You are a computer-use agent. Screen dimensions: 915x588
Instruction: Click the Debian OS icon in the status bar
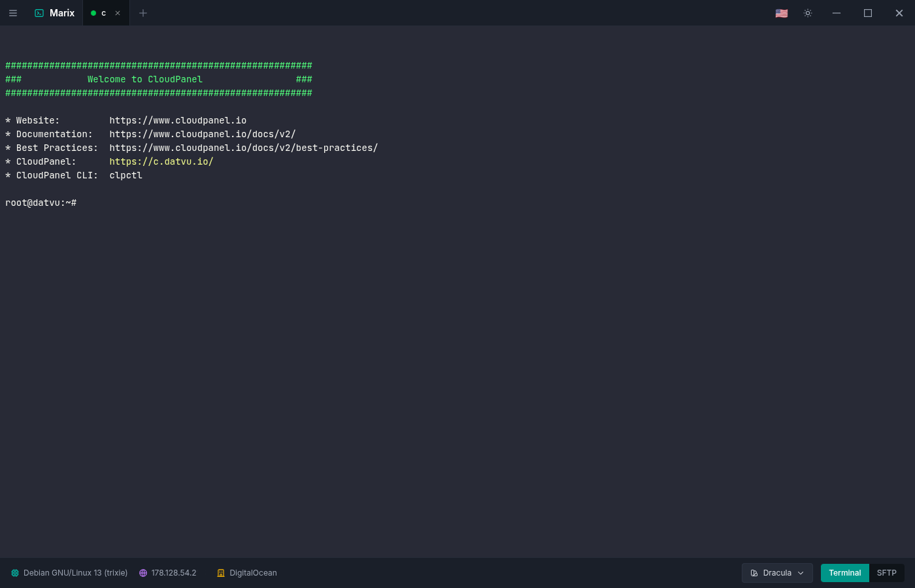point(15,572)
